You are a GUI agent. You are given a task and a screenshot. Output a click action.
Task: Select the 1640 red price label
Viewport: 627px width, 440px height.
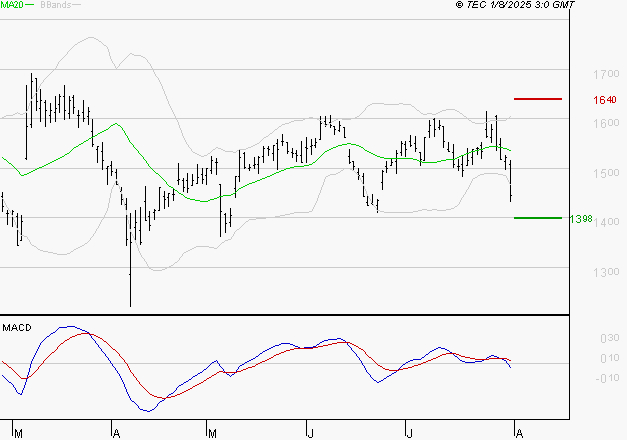coord(605,100)
